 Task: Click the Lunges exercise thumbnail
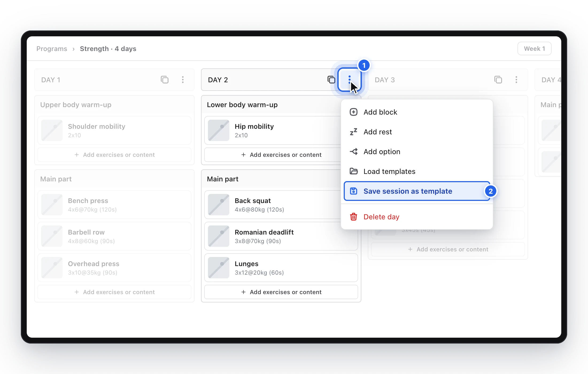pos(219,268)
